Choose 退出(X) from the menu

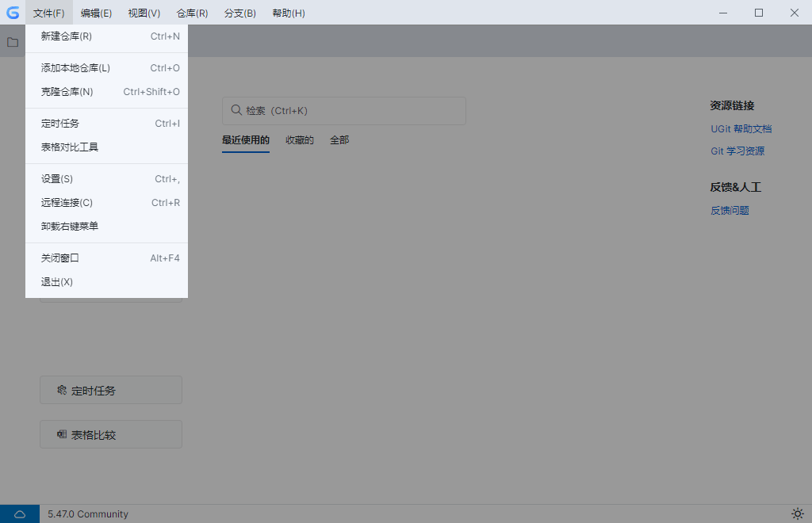[x=107, y=281]
